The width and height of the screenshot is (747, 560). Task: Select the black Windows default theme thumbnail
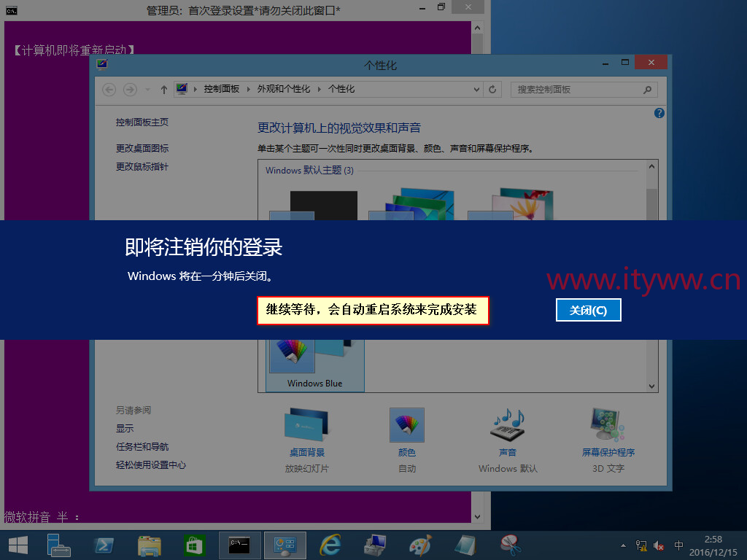pos(314,205)
